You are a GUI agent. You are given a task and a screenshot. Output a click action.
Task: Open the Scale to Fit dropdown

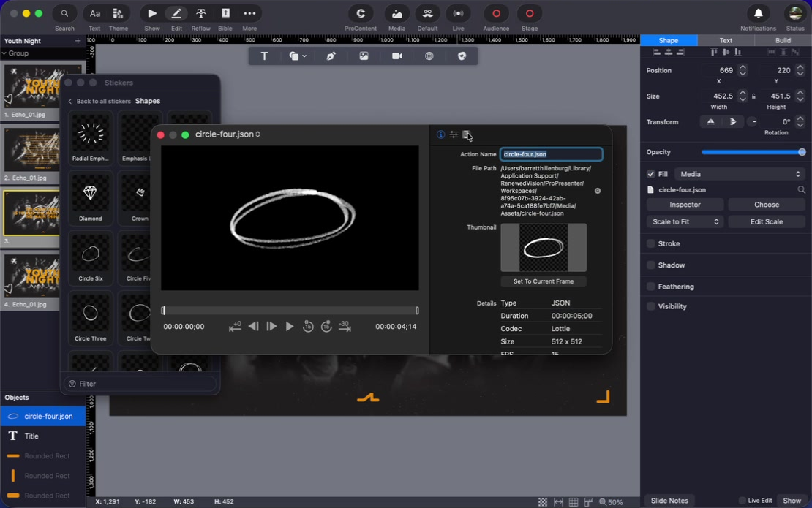[x=685, y=222]
